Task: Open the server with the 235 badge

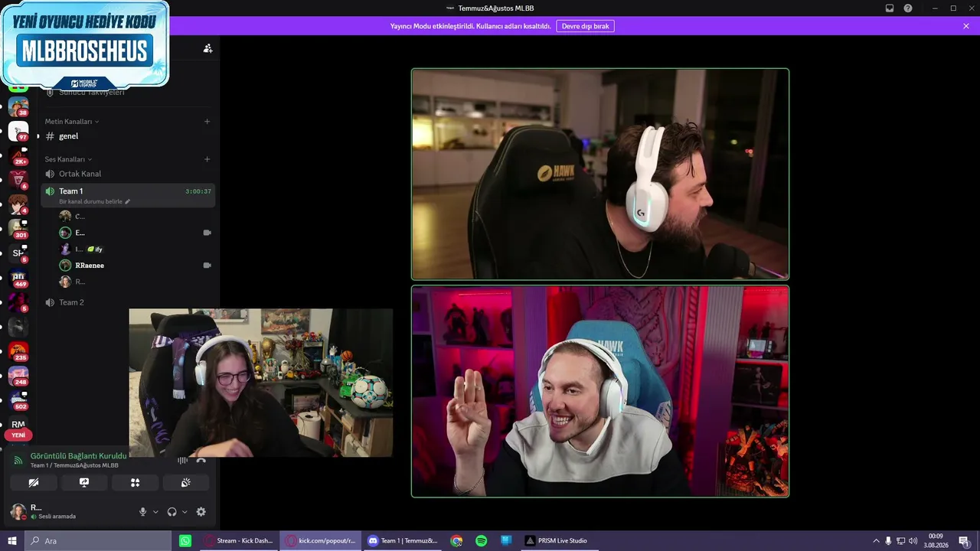Action: [x=18, y=351]
